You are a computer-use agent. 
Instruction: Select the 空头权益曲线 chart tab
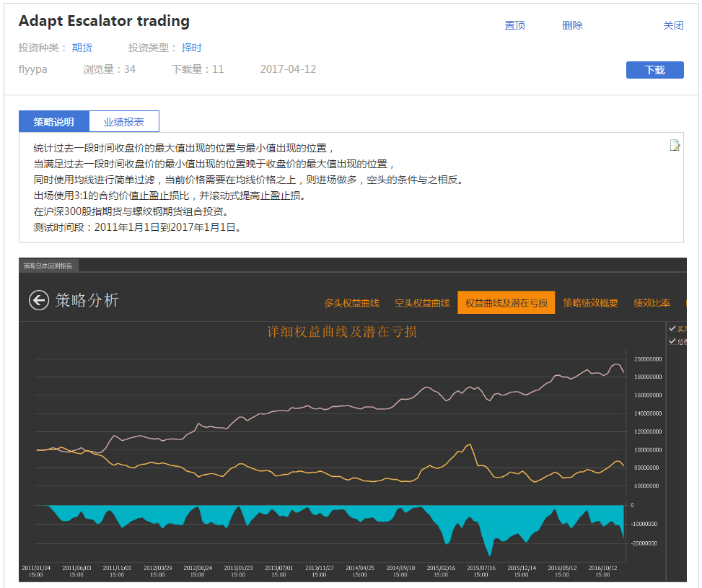pos(422,303)
